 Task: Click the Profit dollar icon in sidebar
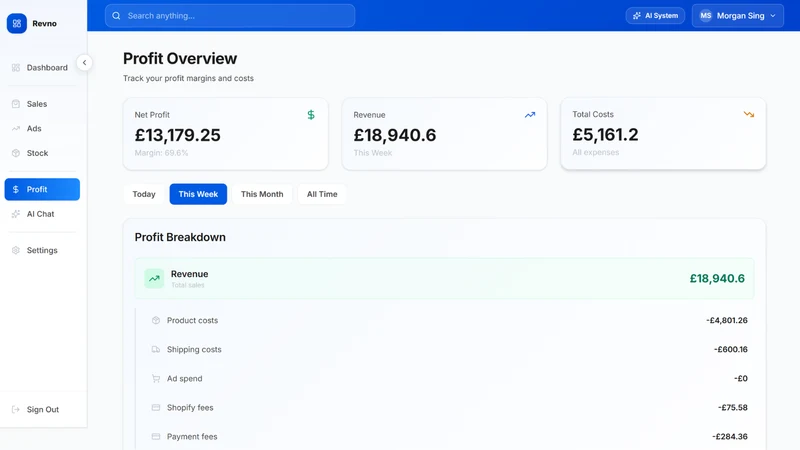(16, 189)
